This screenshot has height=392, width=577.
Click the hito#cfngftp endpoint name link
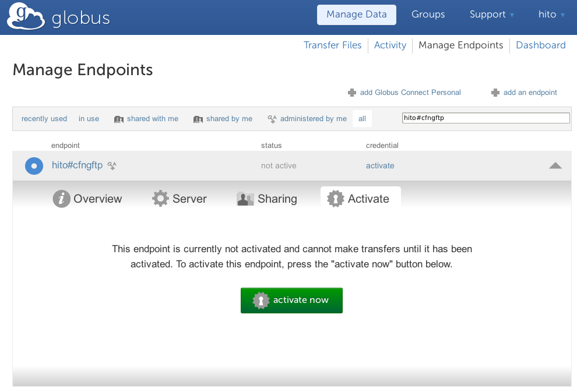(x=77, y=165)
